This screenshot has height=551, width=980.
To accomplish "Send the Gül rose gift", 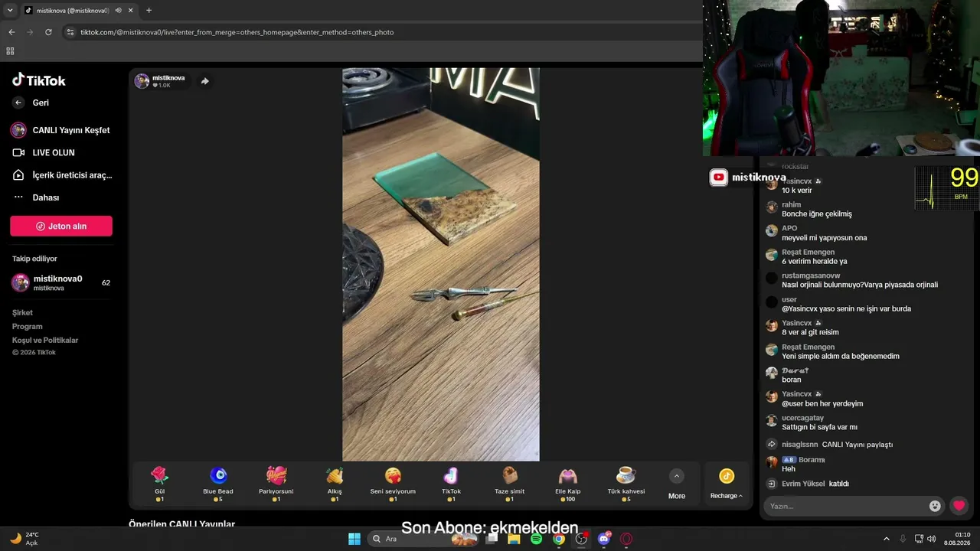I will 159,484.
